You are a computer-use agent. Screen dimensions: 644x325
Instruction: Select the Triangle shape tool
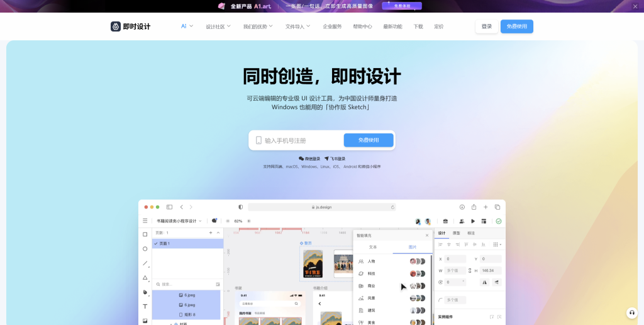(x=145, y=278)
